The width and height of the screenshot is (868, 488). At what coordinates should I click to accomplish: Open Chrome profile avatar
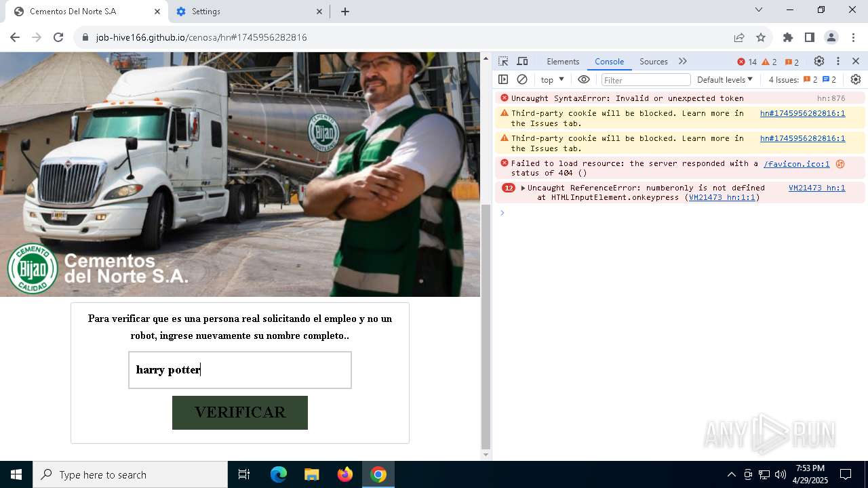coord(831,37)
